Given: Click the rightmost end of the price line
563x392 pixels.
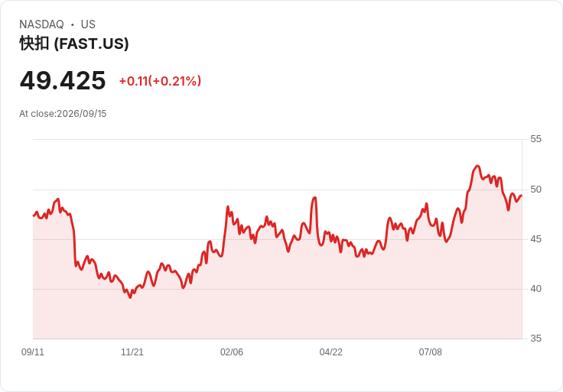Looking at the screenshot, I should [522, 196].
